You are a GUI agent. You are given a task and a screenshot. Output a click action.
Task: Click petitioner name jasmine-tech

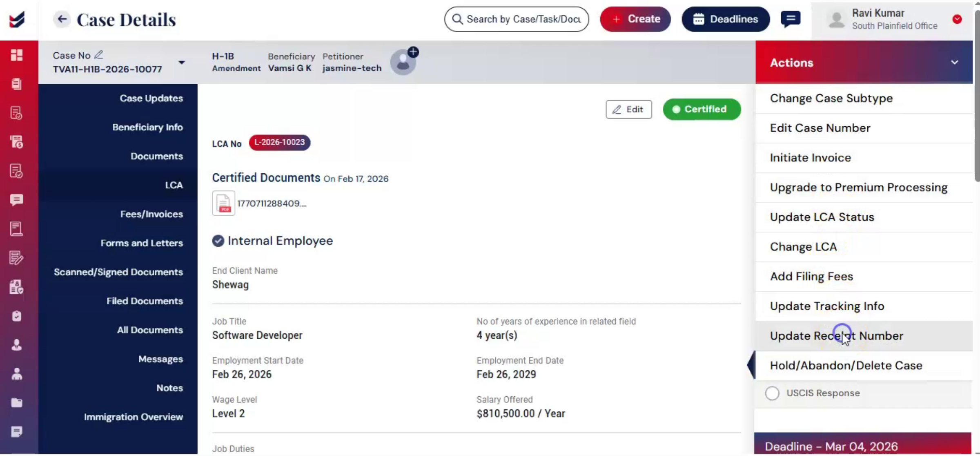352,68
